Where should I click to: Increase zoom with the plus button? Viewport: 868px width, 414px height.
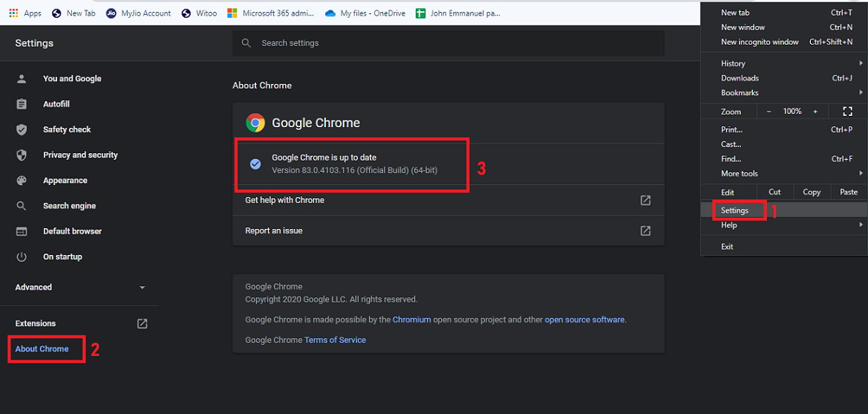click(x=815, y=111)
